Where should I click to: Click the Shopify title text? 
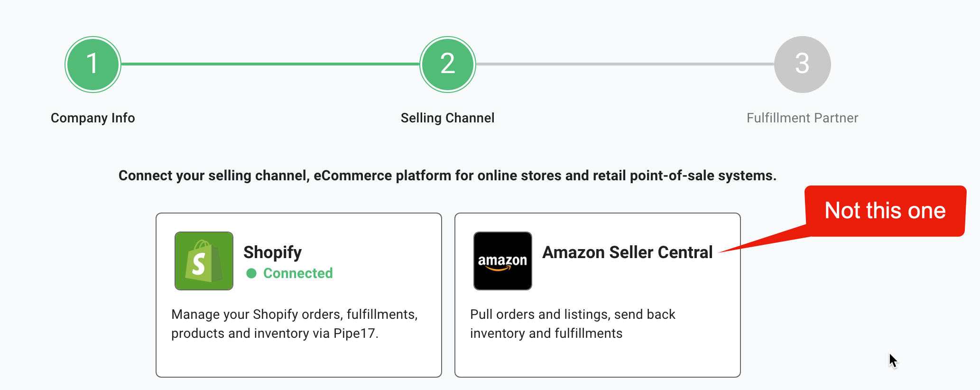273,252
